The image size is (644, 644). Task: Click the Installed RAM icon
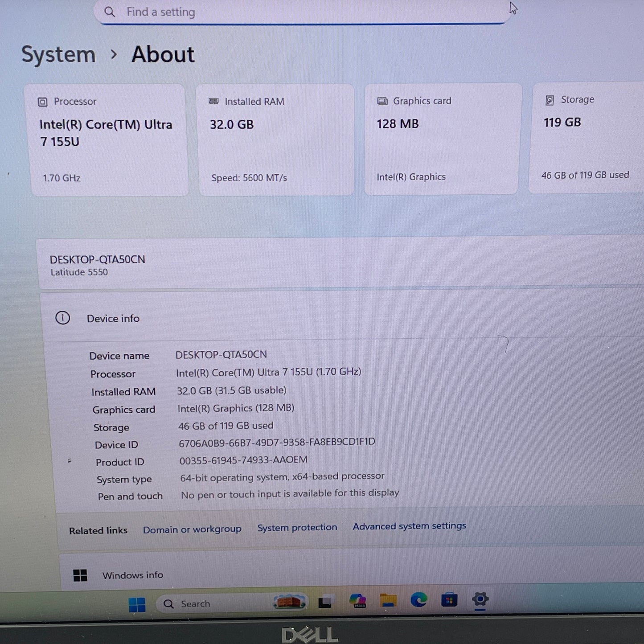click(x=213, y=101)
